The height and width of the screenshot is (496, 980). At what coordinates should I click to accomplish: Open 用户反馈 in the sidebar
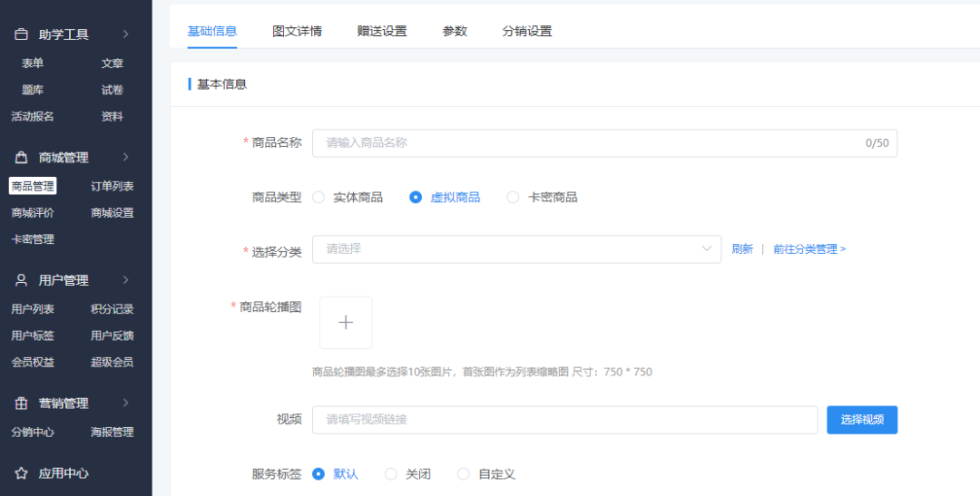coord(113,336)
